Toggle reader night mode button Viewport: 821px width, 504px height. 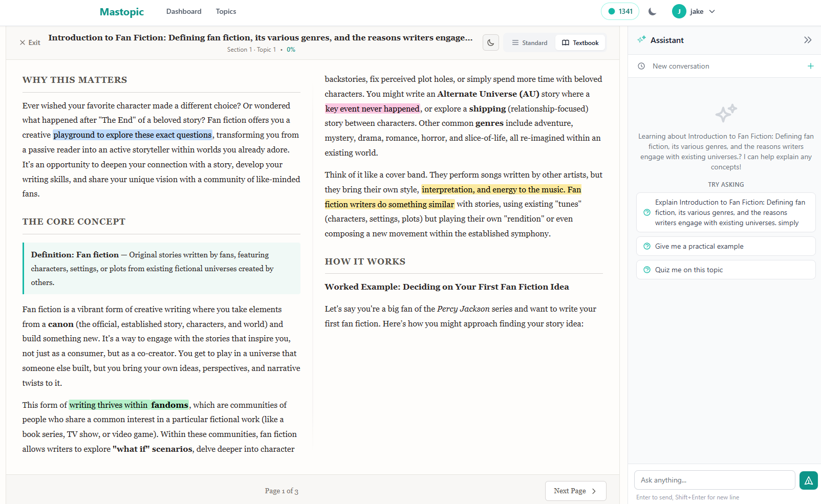tap(490, 42)
